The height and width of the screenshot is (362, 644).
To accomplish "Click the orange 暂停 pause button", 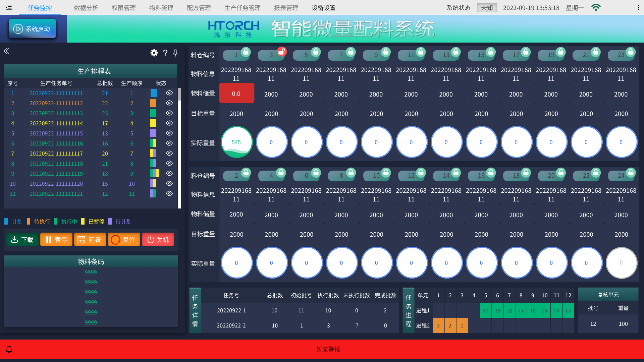I will (56, 240).
